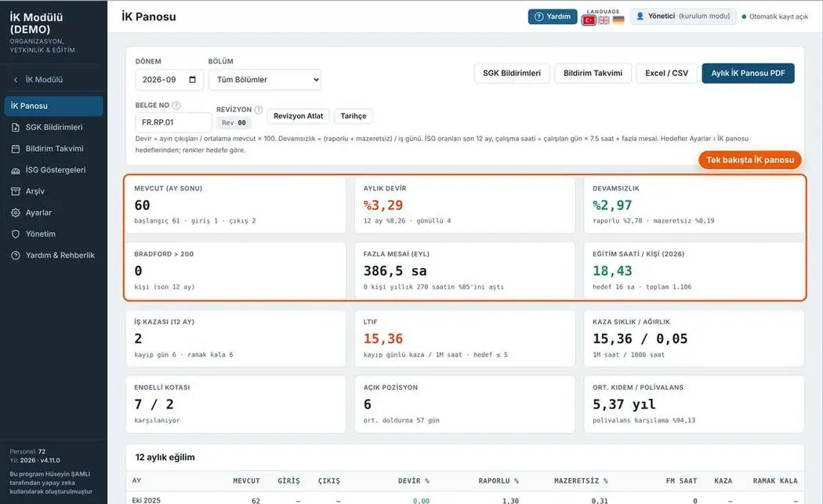Click the DEVİR % column header

(x=414, y=480)
